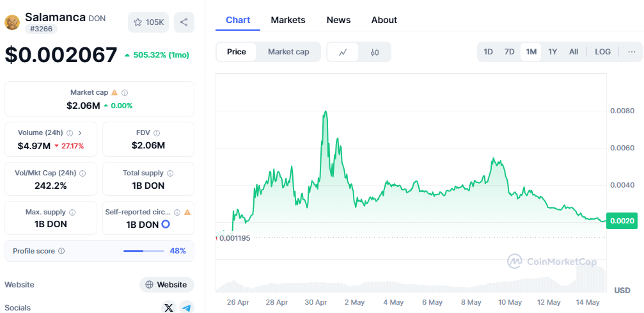Screen dimensions: 644x313
Task: Open Vol/Mkt Cap (24h) info icon
Action: [x=82, y=173]
